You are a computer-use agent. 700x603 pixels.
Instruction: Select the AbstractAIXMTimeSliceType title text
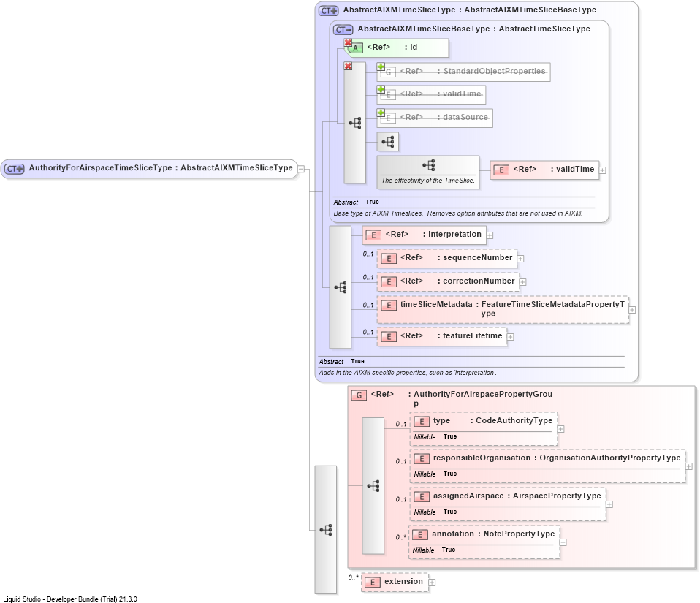(470, 10)
